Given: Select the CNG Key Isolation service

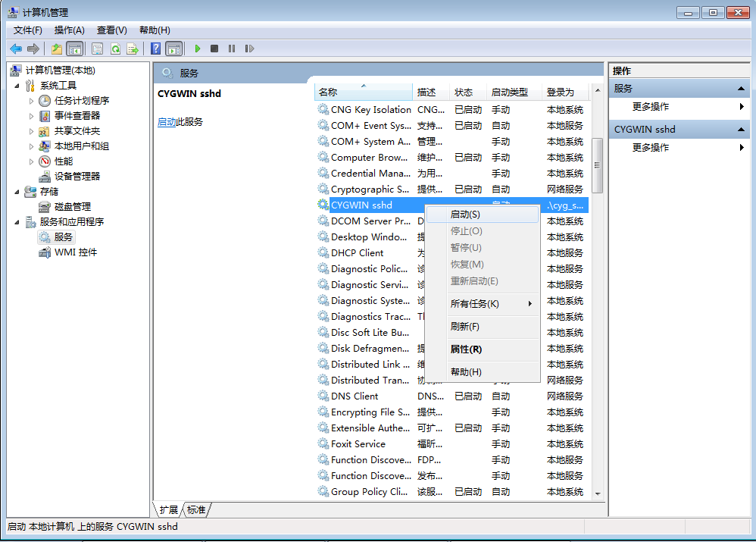Looking at the screenshot, I should [x=452, y=110].
